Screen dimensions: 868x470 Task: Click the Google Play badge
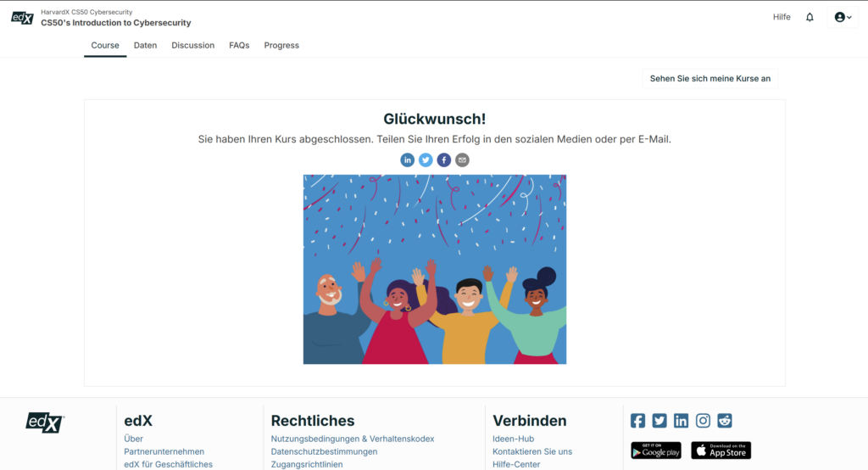(x=656, y=450)
